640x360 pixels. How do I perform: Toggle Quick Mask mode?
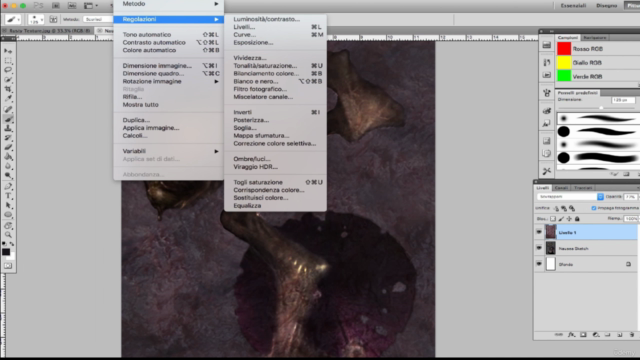pos(8,266)
